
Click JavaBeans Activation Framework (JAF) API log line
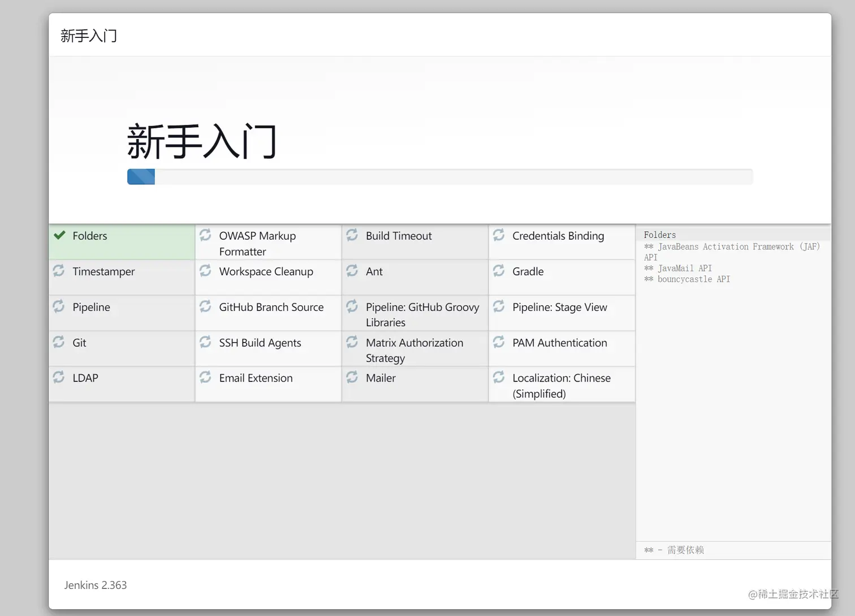pos(732,252)
